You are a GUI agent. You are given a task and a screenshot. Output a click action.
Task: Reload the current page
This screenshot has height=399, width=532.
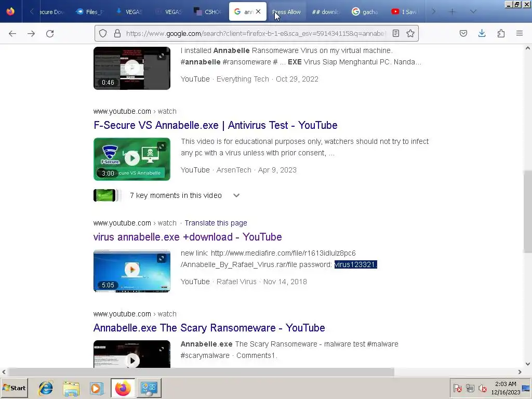tap(50, 34)
